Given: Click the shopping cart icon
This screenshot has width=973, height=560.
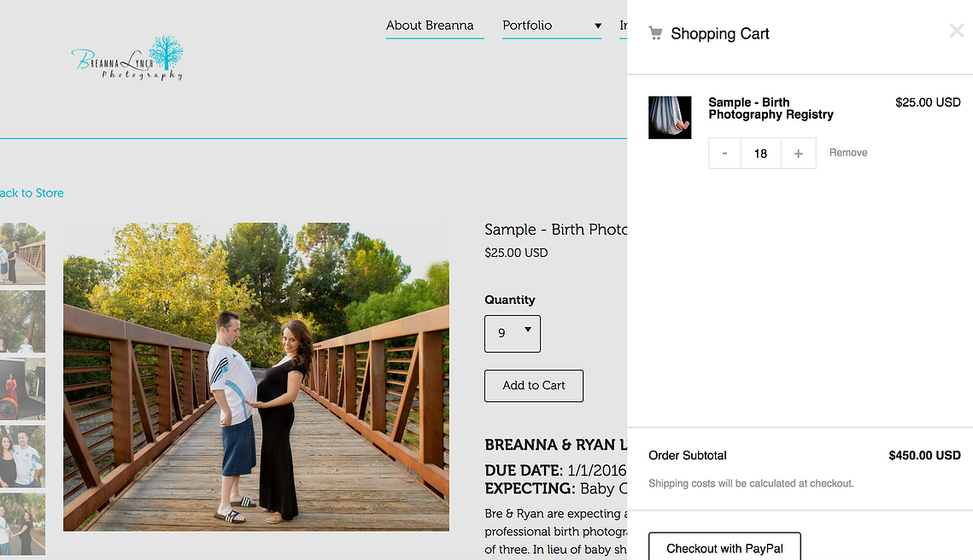Looking at the screenshot, I should [x=655, y=33].
